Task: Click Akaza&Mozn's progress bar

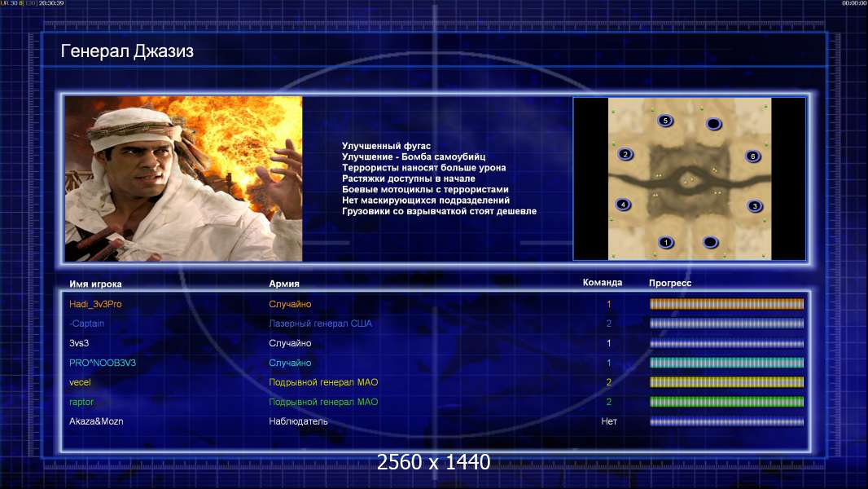Action: (726, 421)
